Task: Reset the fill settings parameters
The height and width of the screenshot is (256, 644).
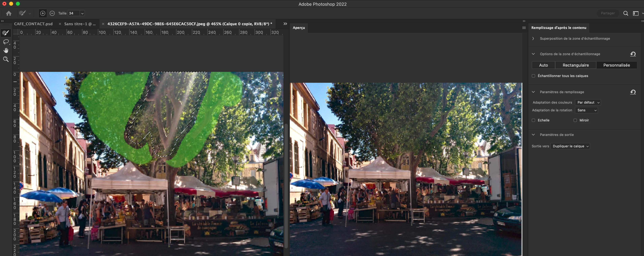Action: pyautogui.click(x=633, y=92)
